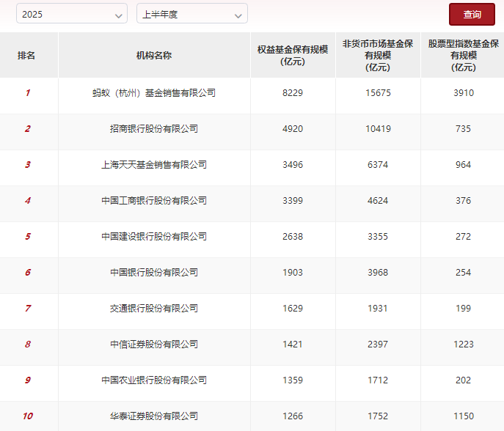Open 上海天天基金销售有限公司 entry
Screen dimensions: 504x431
pos(154,165)
